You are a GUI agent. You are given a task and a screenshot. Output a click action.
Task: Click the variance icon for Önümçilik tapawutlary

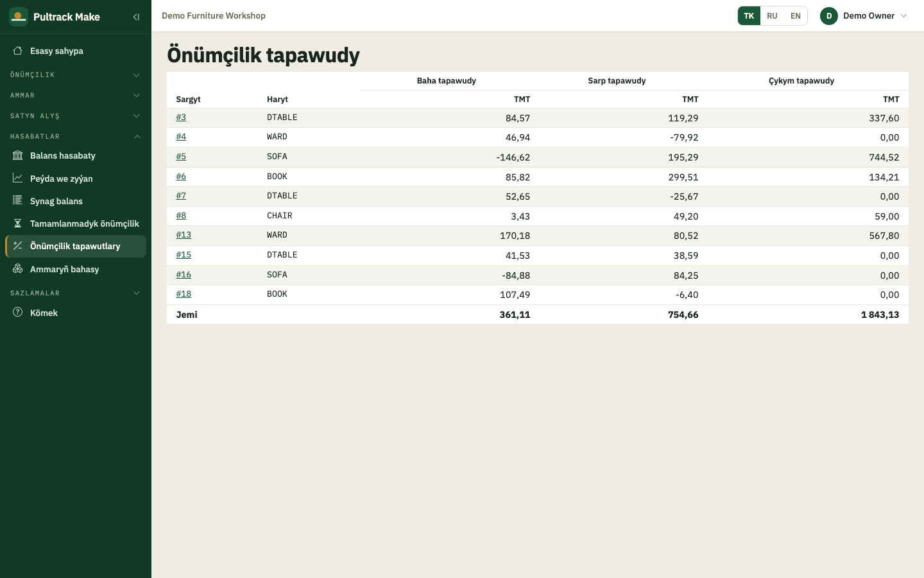[x=18, y=246]
